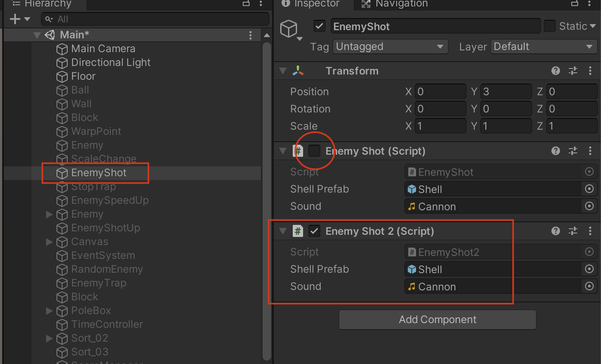
Task: Click the Enemy Shot 2 script icon
Action: click(x=298, y=231)
